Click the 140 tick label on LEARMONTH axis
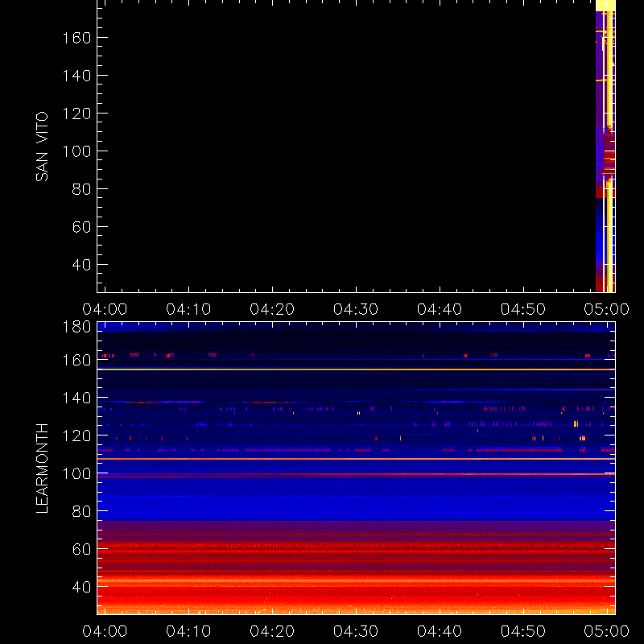Viewport: 644px width, 644px height. pyautogui.click(x=76, y=398)
